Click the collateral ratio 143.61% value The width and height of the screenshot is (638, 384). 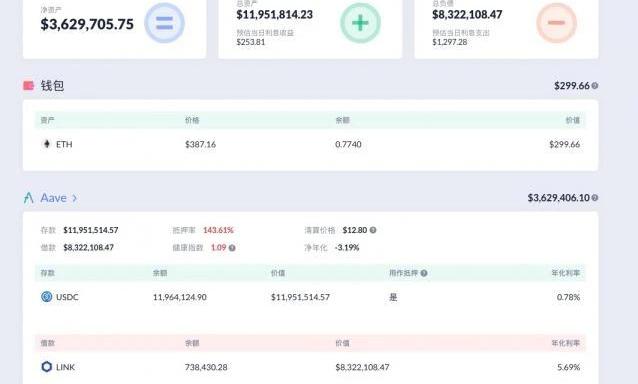click(218, 230)
